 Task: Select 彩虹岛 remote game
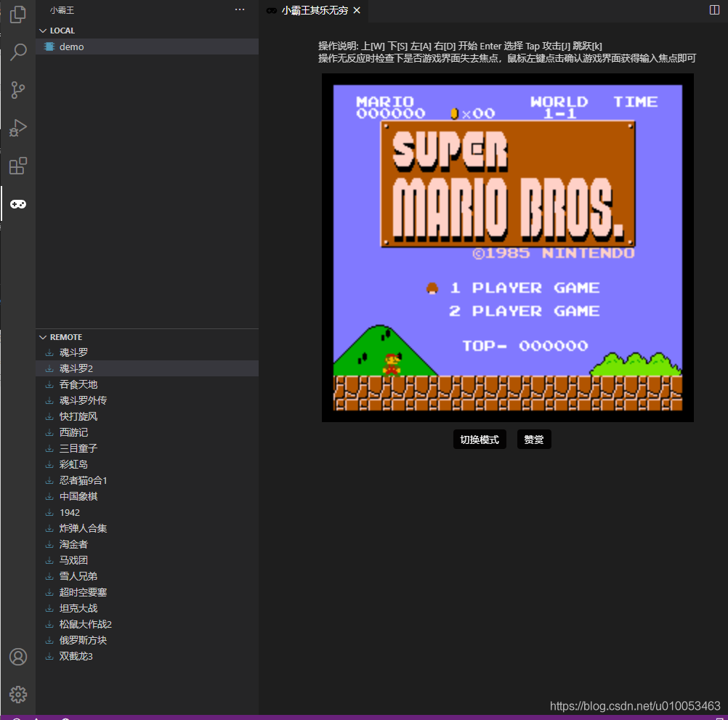147,465
